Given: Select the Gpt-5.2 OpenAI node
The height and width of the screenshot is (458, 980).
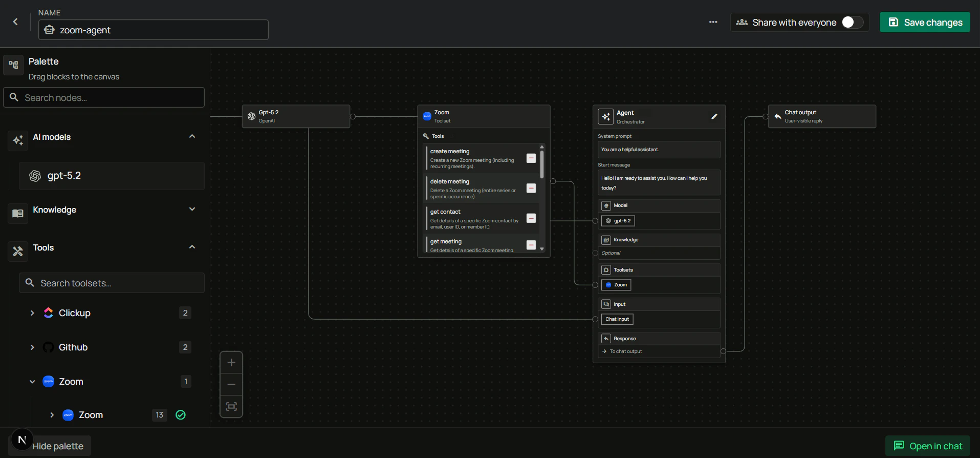Looking at the screenshot, I should pos(296,116).
